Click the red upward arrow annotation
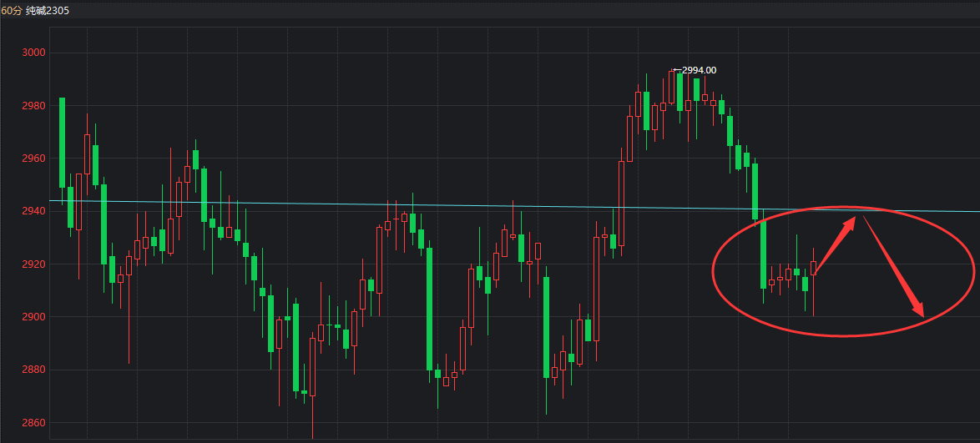 [x=835, y=244]
